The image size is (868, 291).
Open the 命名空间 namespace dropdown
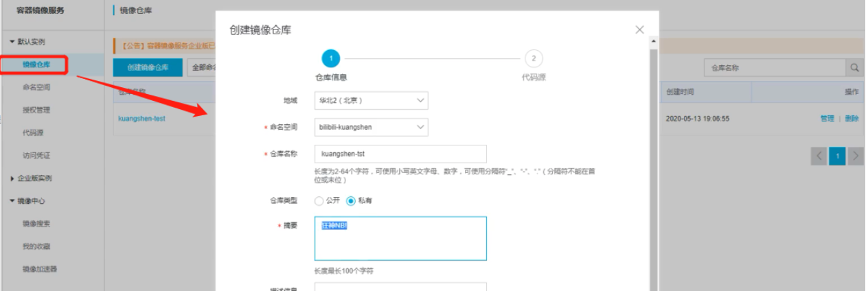tap(371, 127)
